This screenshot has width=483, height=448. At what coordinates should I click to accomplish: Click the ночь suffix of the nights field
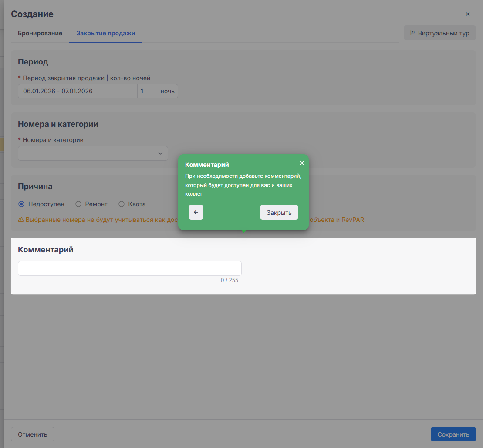tap(167, 91)
